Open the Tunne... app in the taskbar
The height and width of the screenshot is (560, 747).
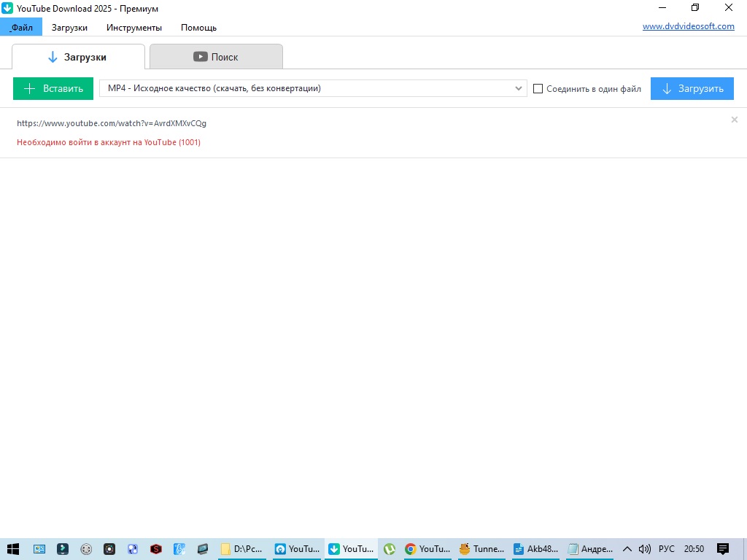pos(481,549)
